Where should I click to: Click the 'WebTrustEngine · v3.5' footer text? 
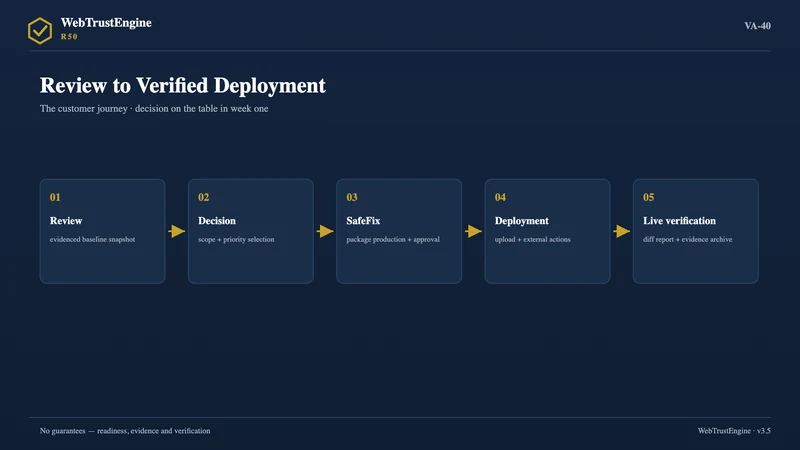click(x=734, y=431)
